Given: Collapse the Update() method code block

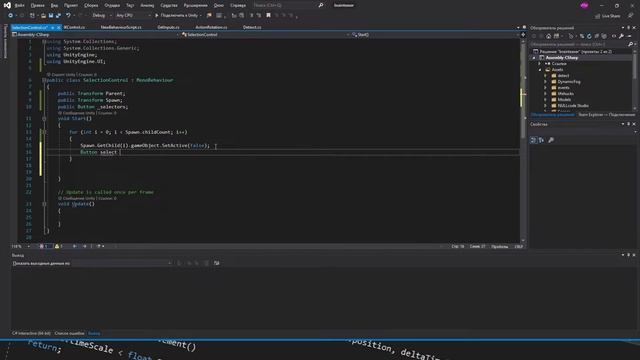Looking at the screenshot, I should [44, 204].
